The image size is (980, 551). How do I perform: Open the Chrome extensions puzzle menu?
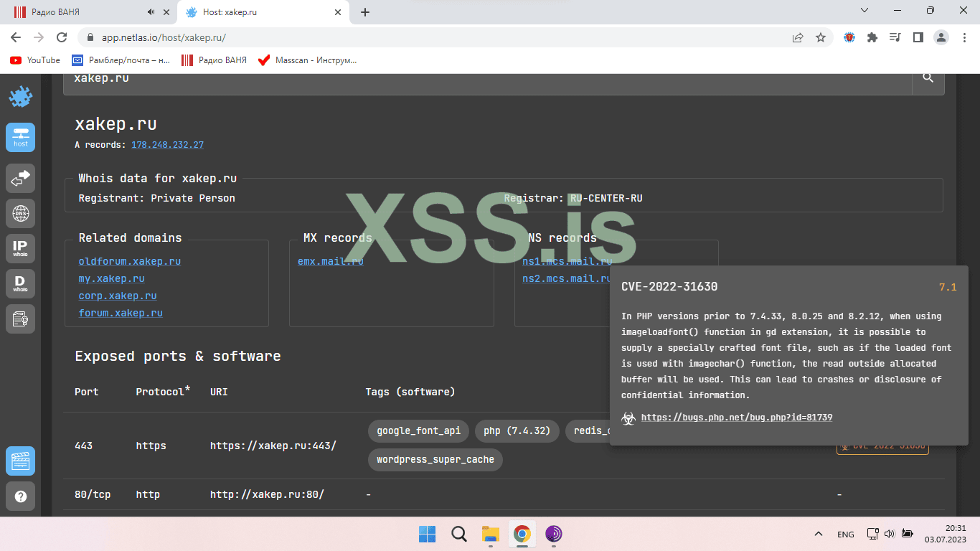872,37
